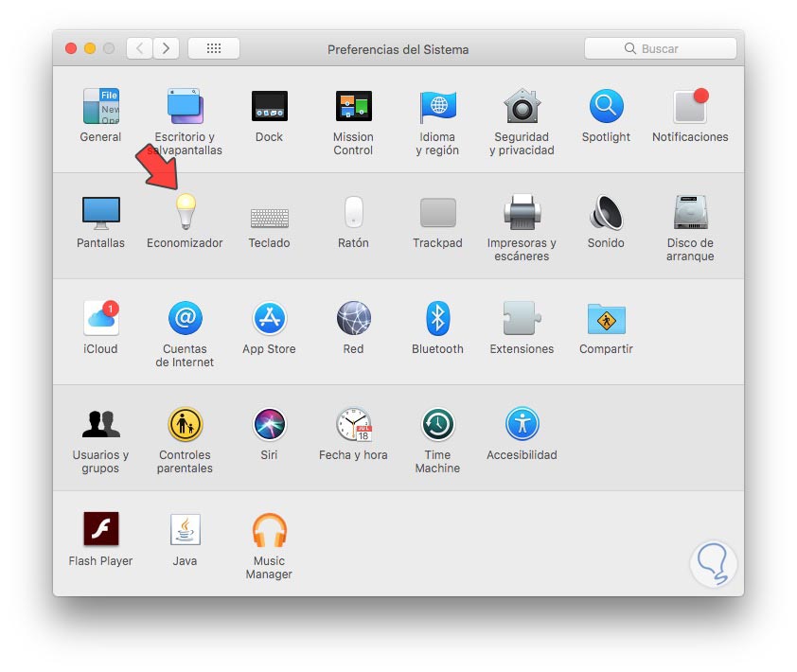Open Compartir sharing folder icon
Viewport: 797px width, 672px height.
point(606,319)
